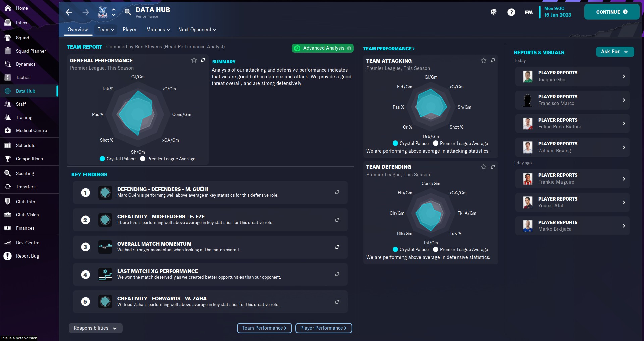644x341 pixels.
Task: Expand the Ask For dropdown
Action: point(614,52)
